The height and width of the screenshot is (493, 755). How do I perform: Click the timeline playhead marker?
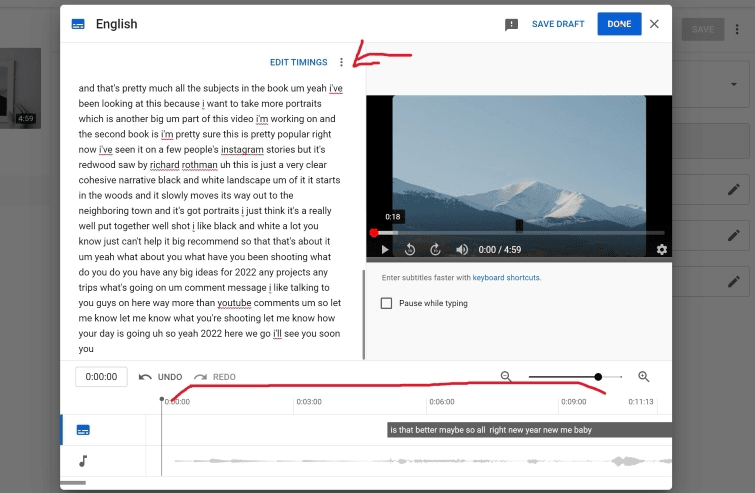coord(162,399)
